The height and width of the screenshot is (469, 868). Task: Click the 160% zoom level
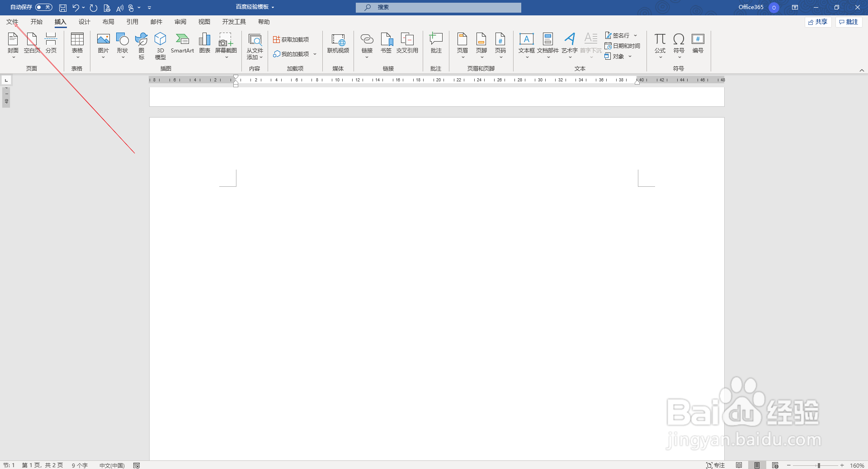pyautogui.click(x=857, y=465)
